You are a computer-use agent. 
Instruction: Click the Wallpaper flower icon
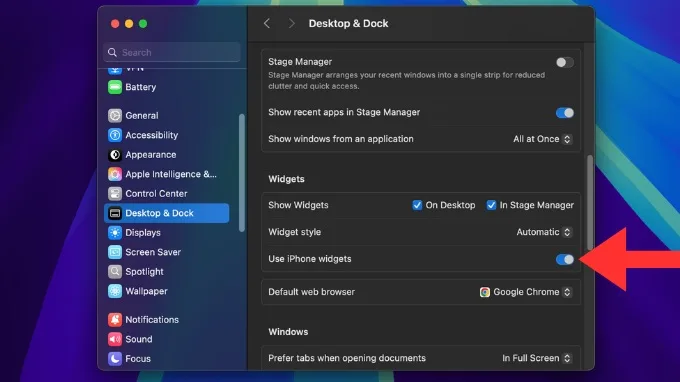click(115, 291)
